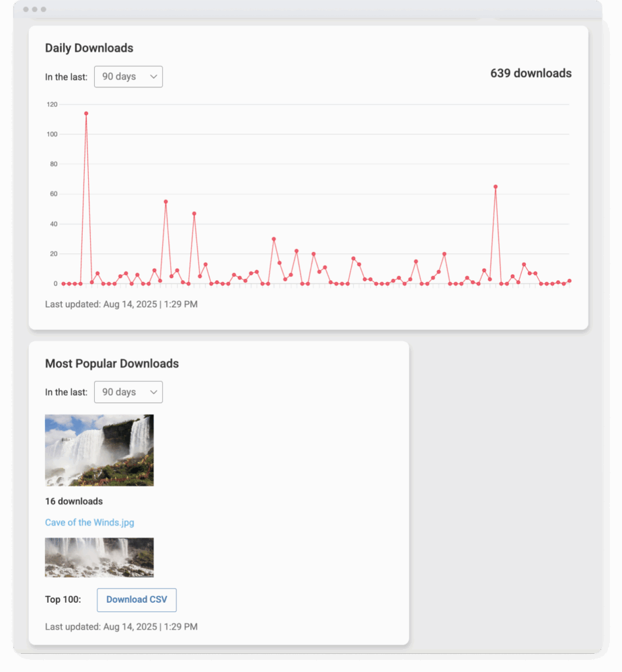This screenshot has height=672, width=622.
Task: Open the Most Popular Downloads 90 days dropdown
Action: [128, 392]
